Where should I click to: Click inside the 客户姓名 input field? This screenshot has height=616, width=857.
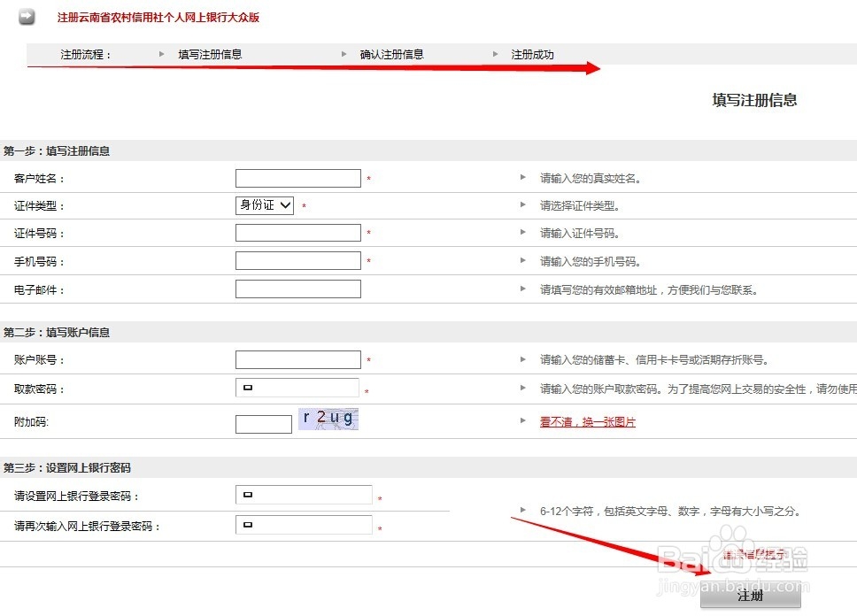pyautogui.click(x=297, y=177)
